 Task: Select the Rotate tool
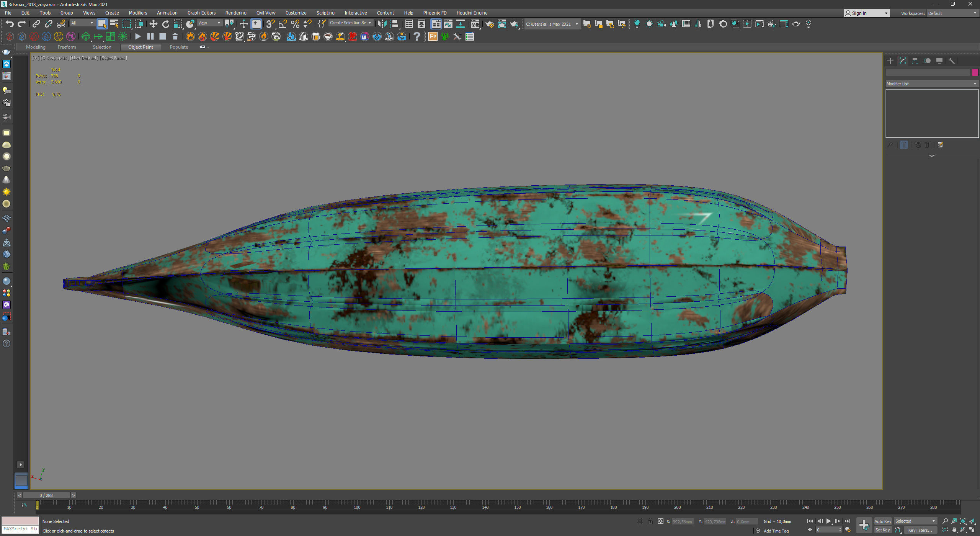[165, 24]
